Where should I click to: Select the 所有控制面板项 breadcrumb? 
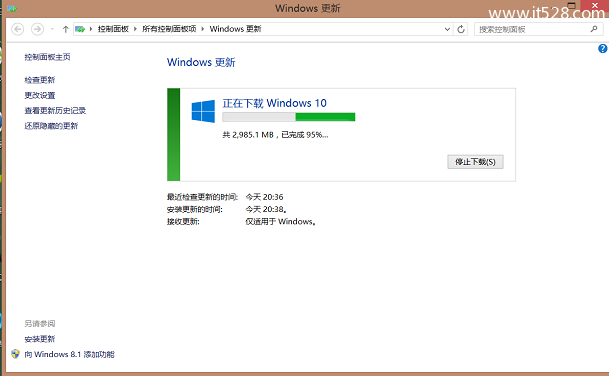[169, 29]
